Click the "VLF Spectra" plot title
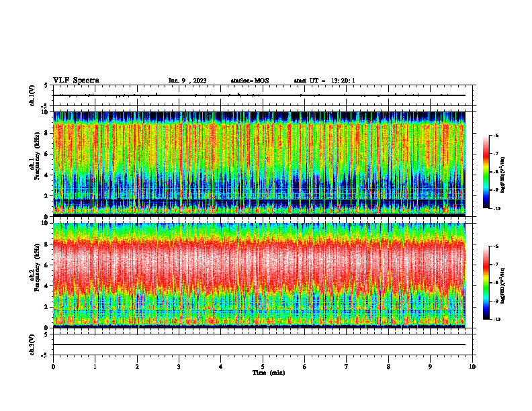The width and height of the screenshot is (532, 411). pyautogui.click(x=76, y=81)
